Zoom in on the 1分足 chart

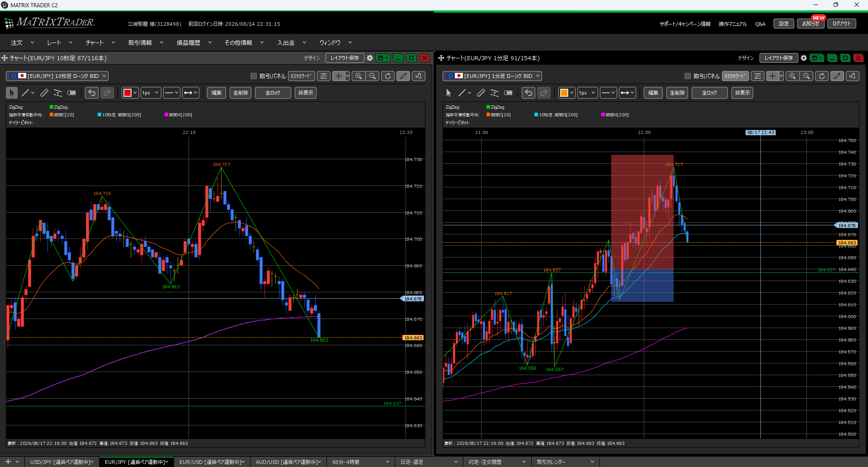coord(793,76)
